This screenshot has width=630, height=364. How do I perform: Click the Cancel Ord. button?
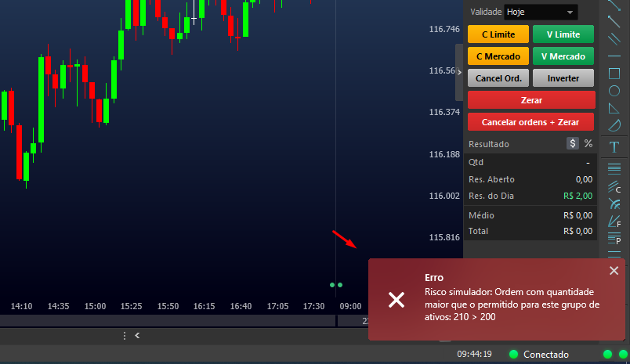[x=498, y=78]
